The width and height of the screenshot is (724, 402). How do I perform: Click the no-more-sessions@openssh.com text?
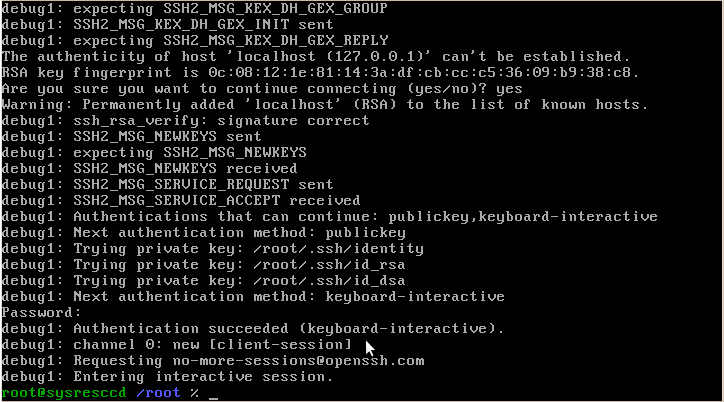[x=298, y=360]
